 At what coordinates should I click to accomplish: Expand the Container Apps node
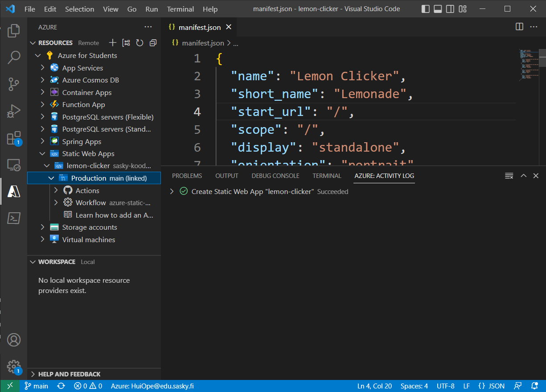(43, 92)
